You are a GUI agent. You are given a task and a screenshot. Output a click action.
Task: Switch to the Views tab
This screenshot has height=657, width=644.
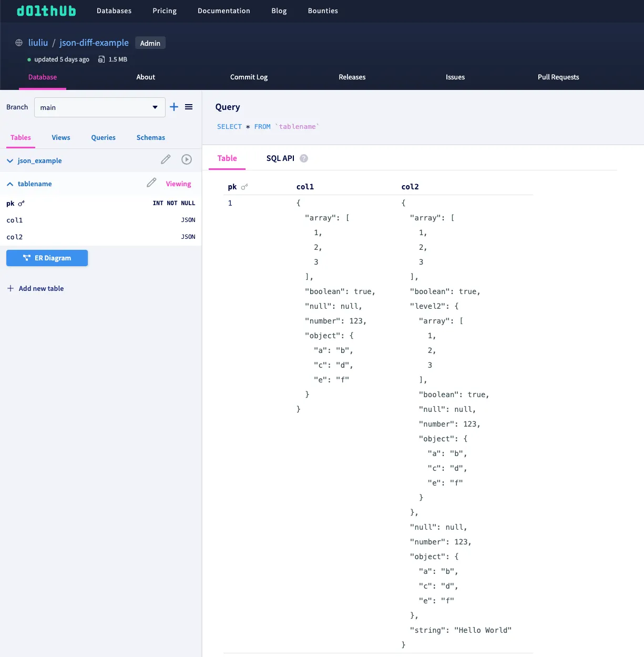click(x=60, y=137)
